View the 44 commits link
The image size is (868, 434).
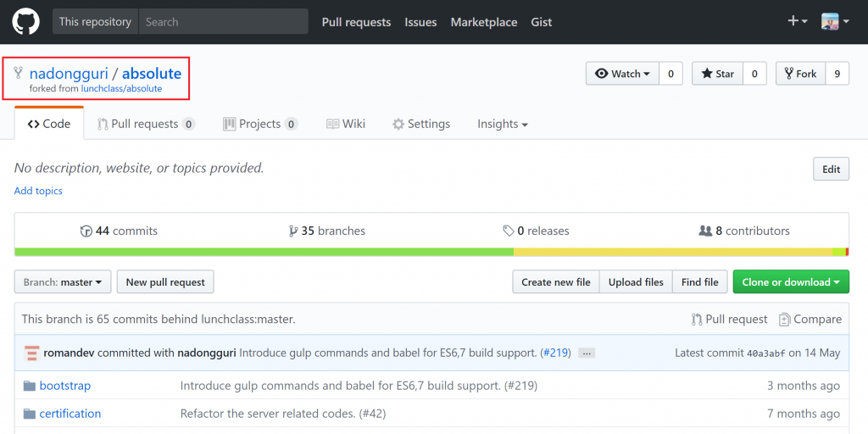pos(119,231)
